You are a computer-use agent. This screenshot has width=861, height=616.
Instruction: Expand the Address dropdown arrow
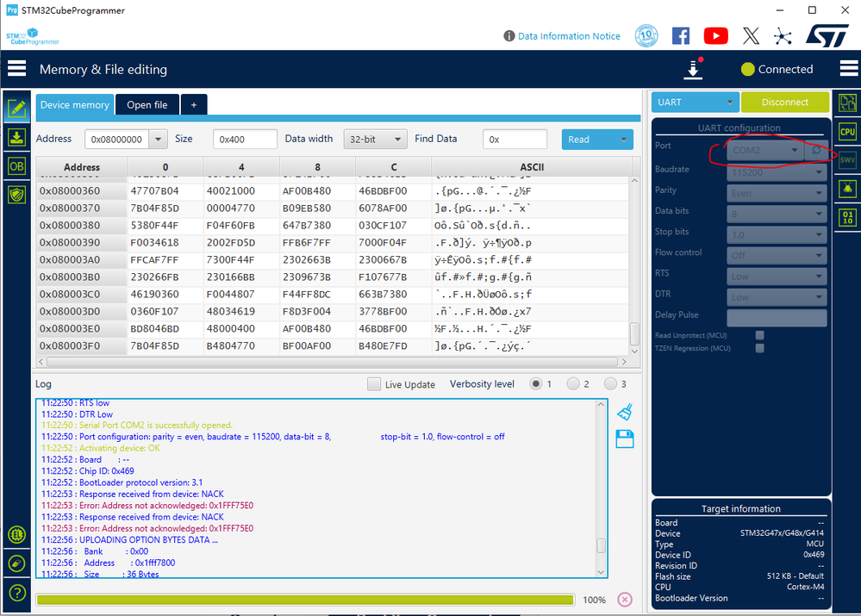[158, 139]
